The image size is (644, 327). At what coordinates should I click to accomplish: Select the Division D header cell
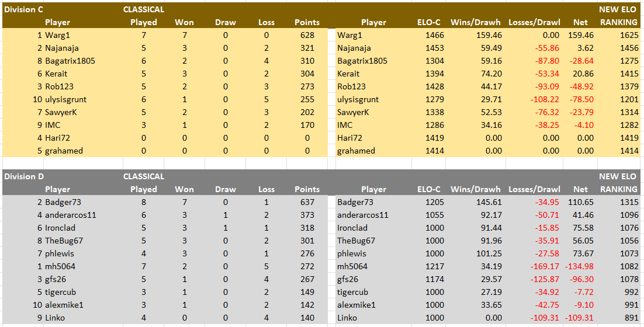point(24,176)
